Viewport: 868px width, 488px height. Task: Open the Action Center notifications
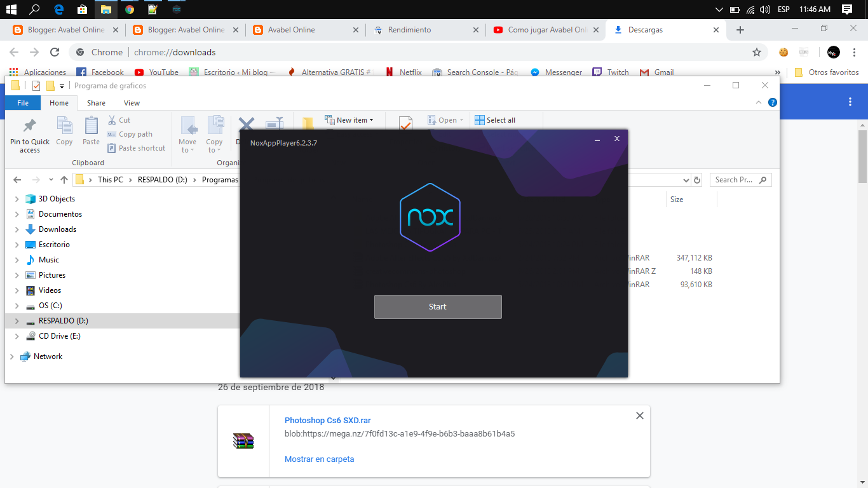[846, 10]
